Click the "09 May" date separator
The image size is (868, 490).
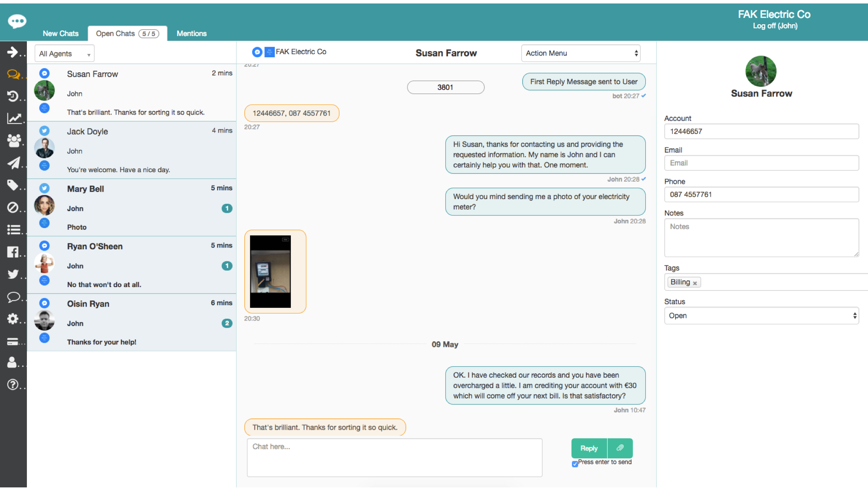pyautogui.click(x=445, y=344)
